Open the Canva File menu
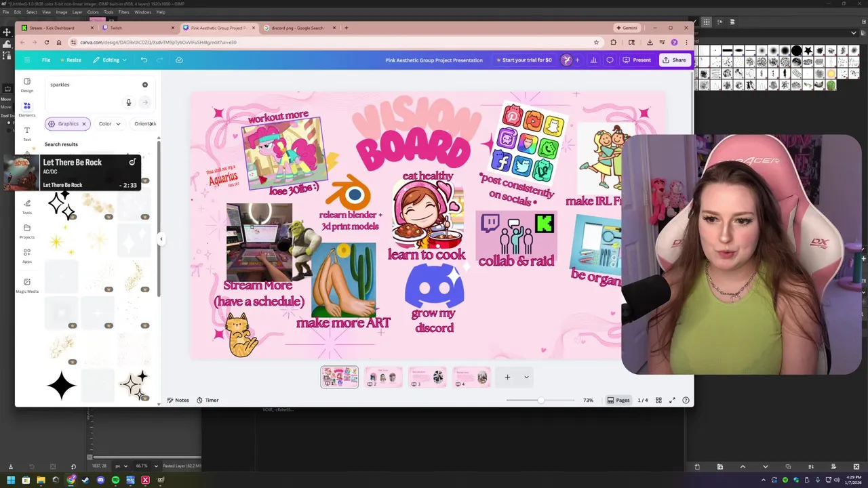Viewport: 868px width, 488px height. pos(46,60)
